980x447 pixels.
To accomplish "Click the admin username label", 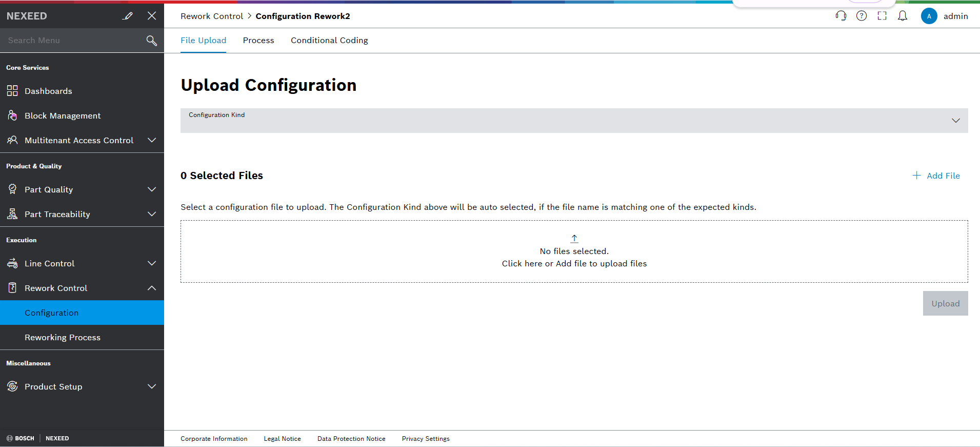I will click(x=956, y=16).
